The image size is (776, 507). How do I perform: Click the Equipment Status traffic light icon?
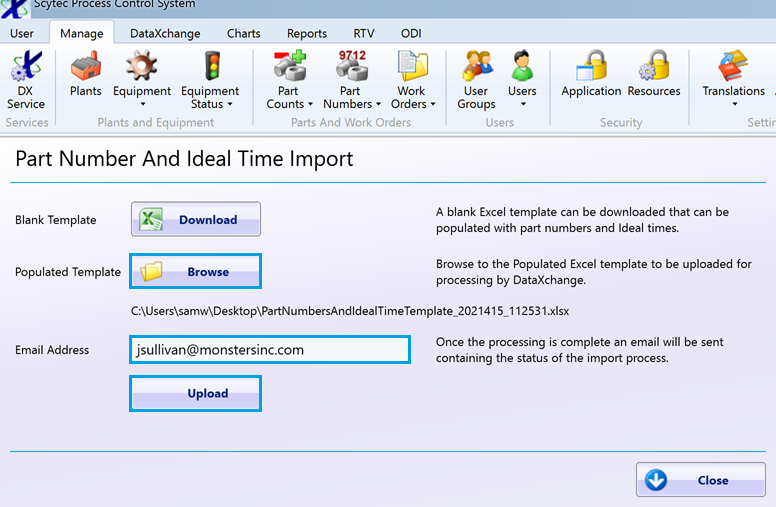point(213,66)
